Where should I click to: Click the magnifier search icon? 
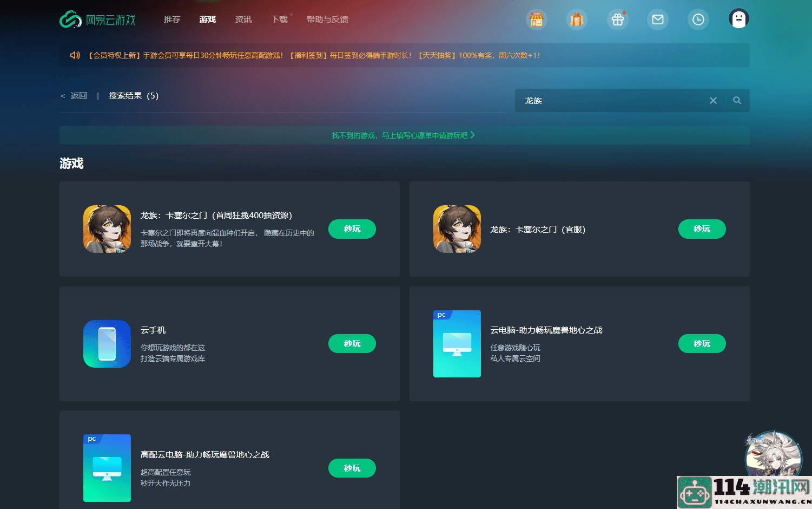[737, 101]
